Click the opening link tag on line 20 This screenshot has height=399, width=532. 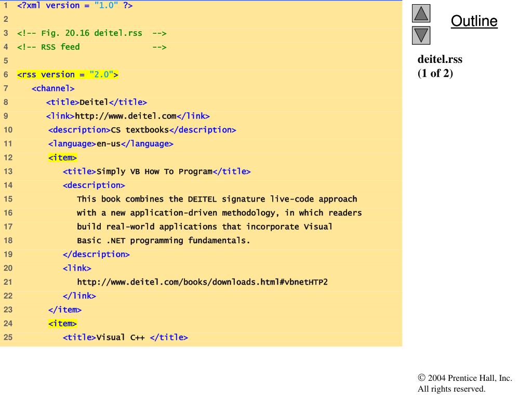tap(77, 269)
